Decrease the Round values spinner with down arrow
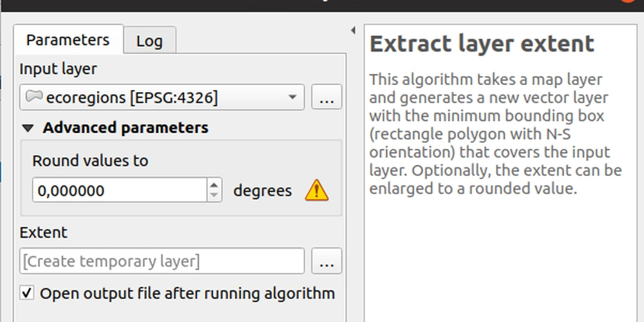 214,196
